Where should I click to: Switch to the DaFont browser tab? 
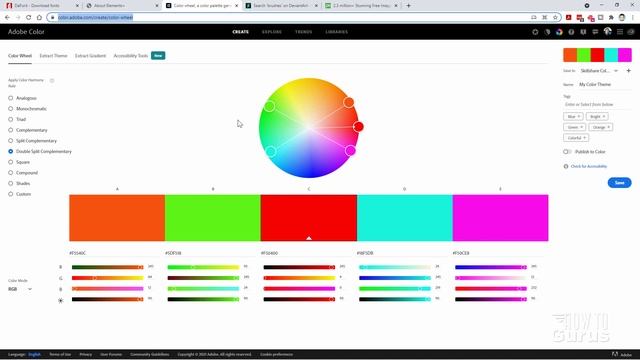42,6
